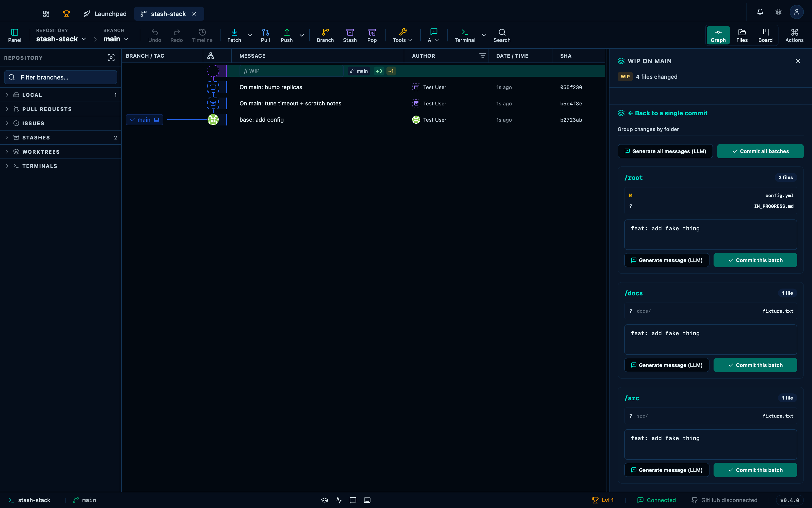Expand the ISSUES section
812x508 pixels.
(60, 123)
